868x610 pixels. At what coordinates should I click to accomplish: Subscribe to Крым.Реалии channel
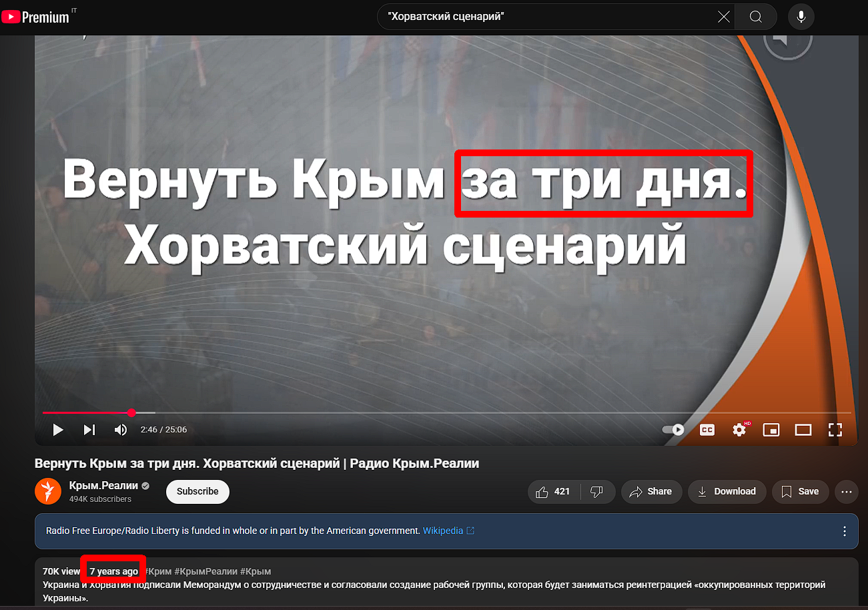[x=197, y=492]
